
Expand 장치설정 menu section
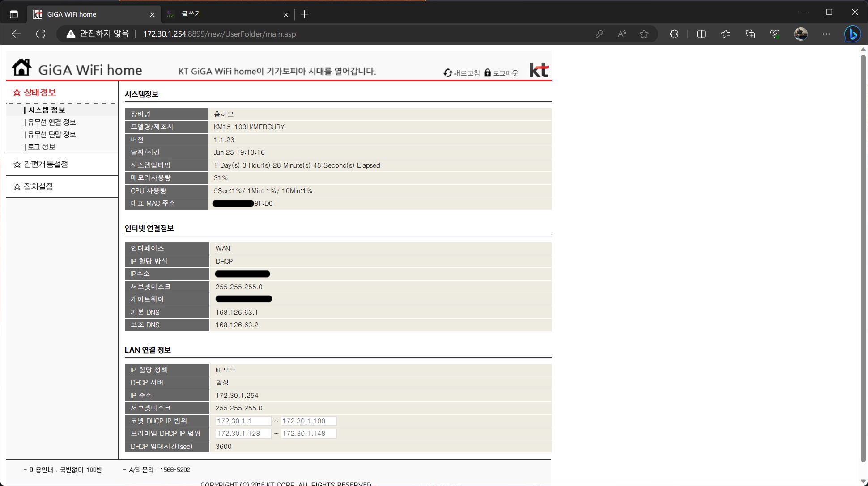(38, 186)
